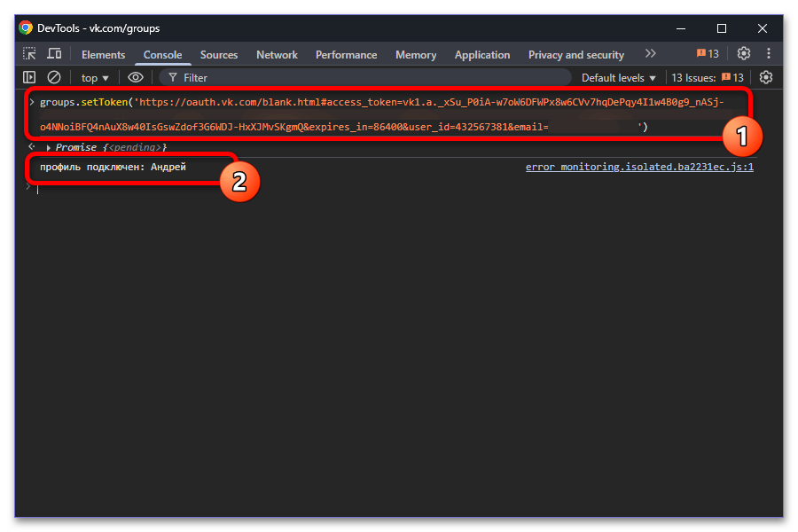
Task: Open the error_monitoring.isolated.ba2231ec.js:1 source link
Action: coord(639,167)
